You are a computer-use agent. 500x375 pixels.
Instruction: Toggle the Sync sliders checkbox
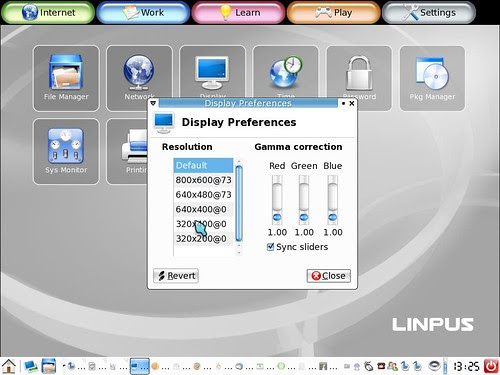coord(270,247)
